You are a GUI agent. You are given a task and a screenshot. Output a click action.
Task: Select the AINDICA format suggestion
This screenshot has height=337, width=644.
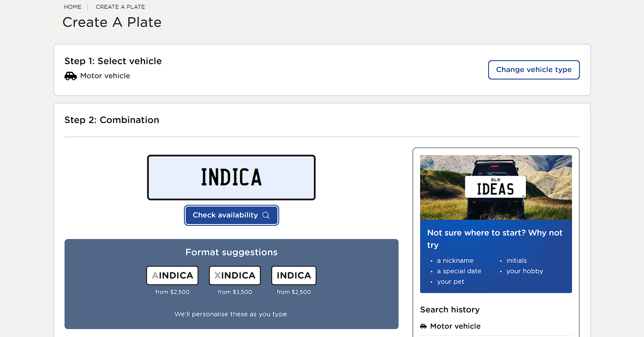coord(172,275)
